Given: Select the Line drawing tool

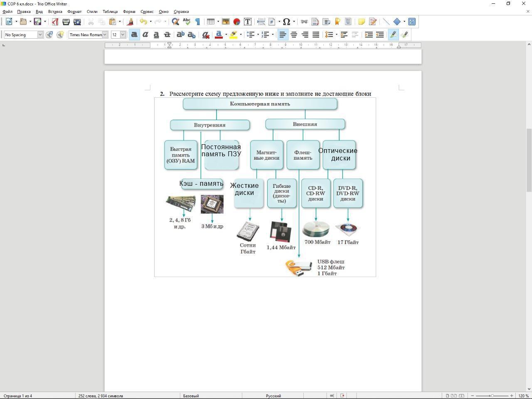Looking at the screenshot, I should tap(386, 22).
